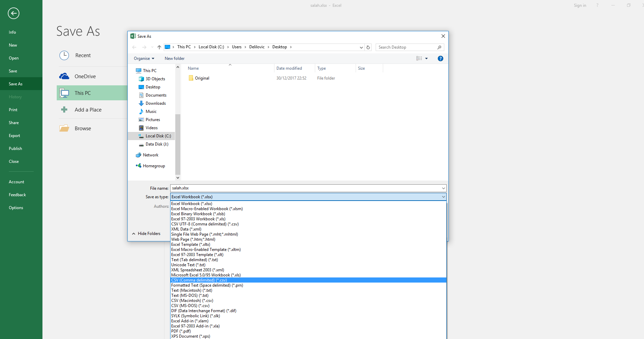Click the Up one level arrow
Image resolution: width=644 pixels, height=339 pixels.
(x=159, y=47)
